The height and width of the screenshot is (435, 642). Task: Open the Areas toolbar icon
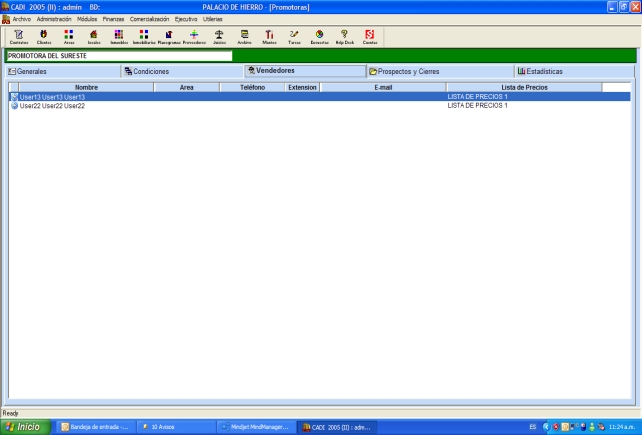pyautogui.click(x=69, y=37)
